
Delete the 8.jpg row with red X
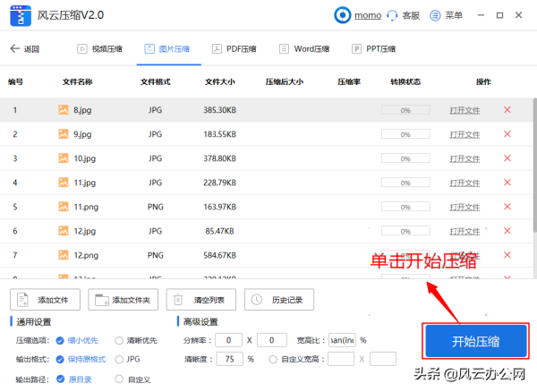(507, 110)
